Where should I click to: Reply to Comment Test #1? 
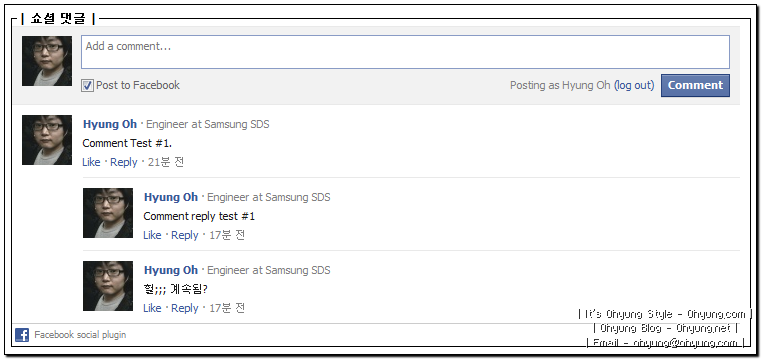(x=123, y=162)
